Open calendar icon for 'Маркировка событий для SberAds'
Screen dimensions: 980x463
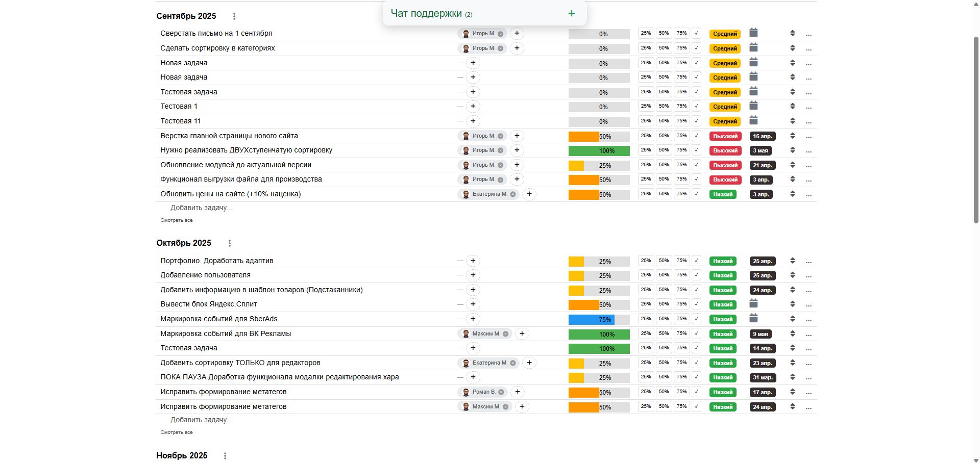tap(753, 319)
